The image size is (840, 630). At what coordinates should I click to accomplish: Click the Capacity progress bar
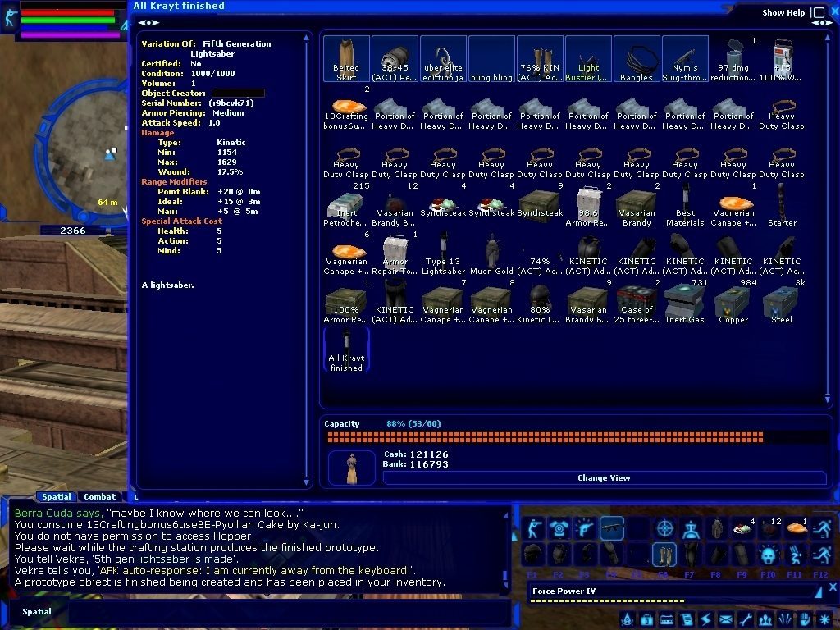click(577, 437)
